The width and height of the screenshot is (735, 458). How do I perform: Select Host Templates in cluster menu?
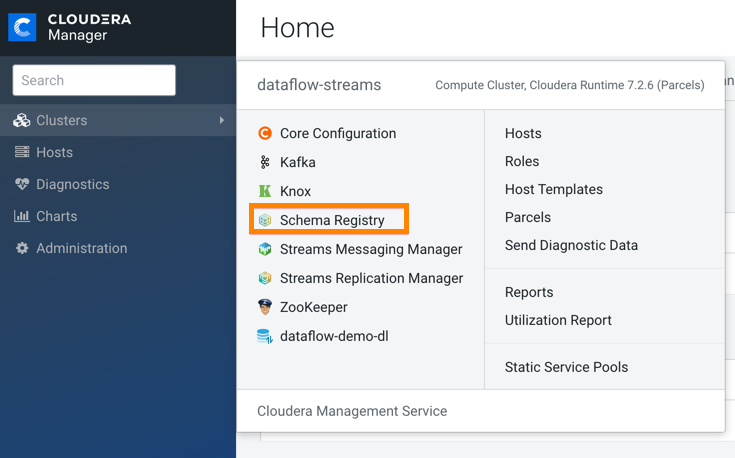click(x=553, y=189)
